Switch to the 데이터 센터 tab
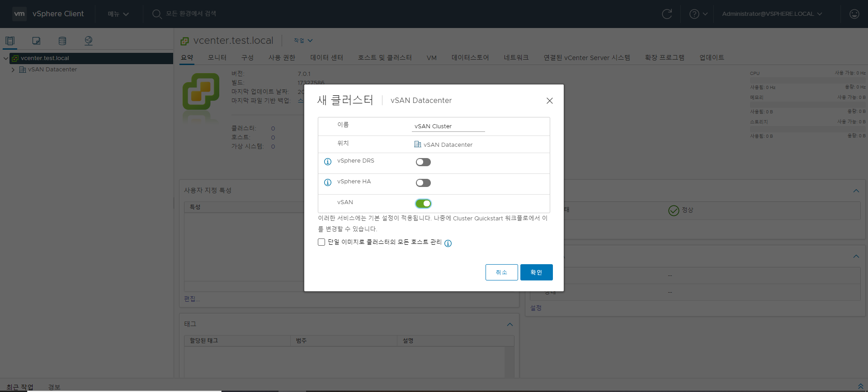Screen dimensions: 868x392 tap(326, 58)
